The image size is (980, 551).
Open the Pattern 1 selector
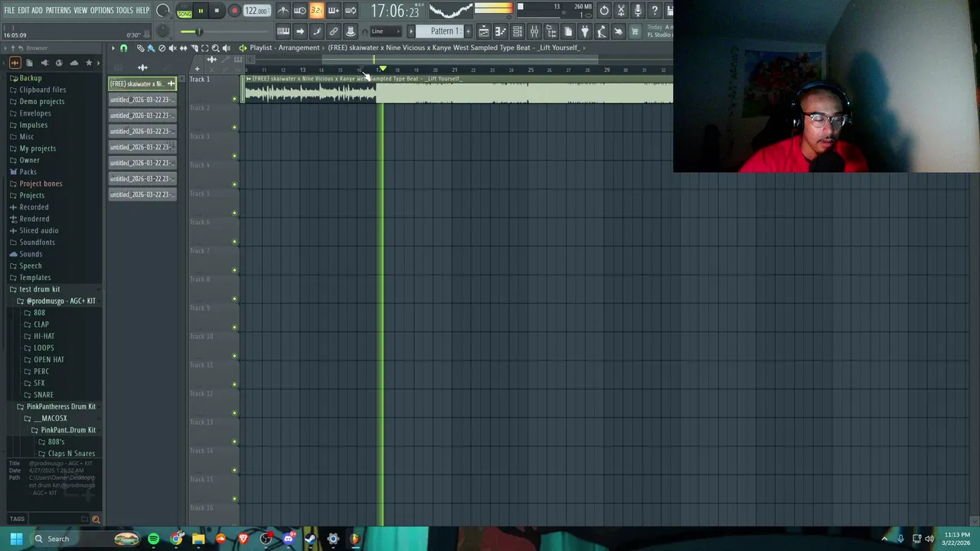point(439,31)
